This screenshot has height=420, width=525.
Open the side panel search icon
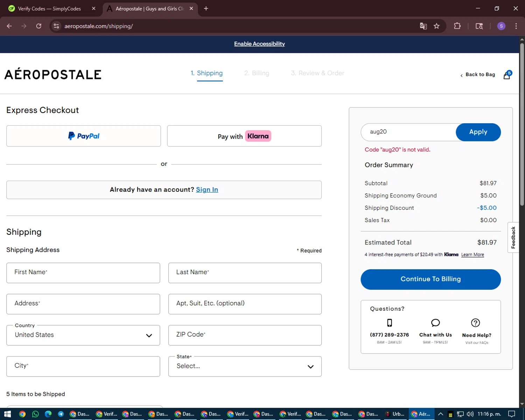tap(479, 26)
